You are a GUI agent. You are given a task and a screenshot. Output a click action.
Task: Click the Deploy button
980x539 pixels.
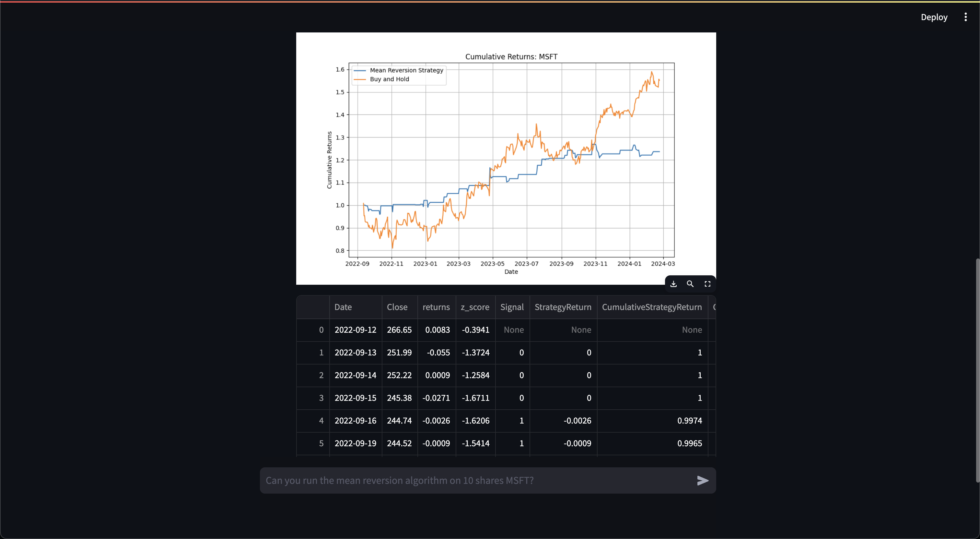(x=934, y=17)
